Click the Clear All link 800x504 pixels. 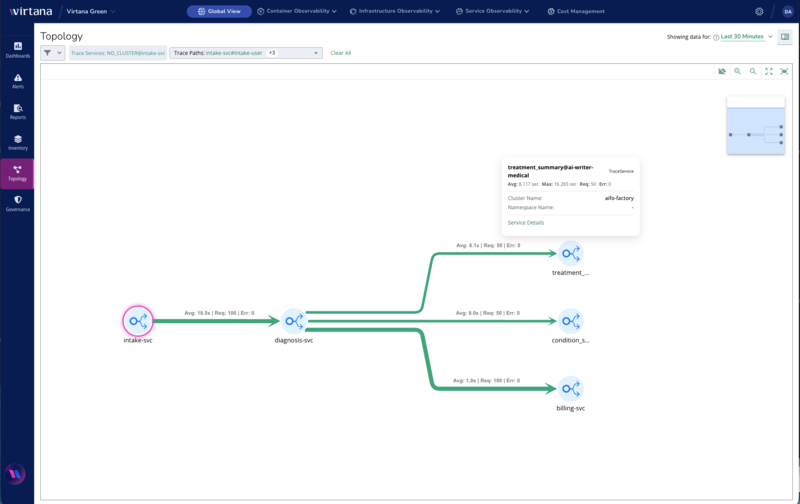(341, 53)
